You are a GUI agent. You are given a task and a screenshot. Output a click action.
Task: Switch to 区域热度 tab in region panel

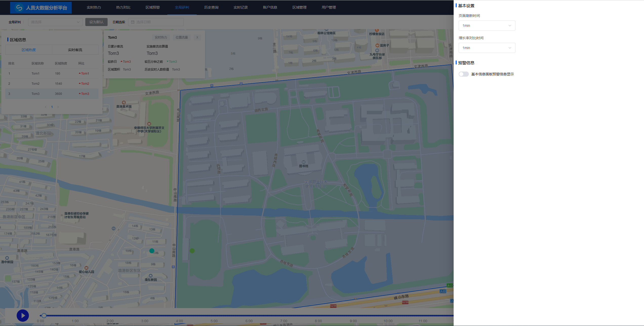29,50
